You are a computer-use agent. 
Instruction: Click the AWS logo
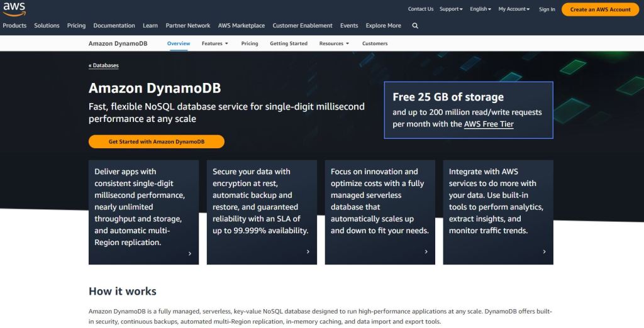tap(14, 9)
